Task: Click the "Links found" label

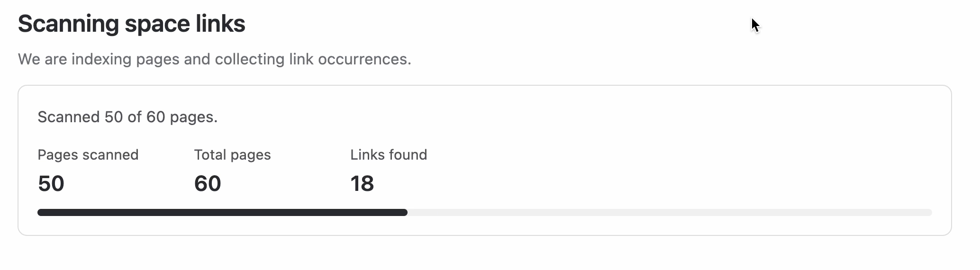Action: pyautogui.click(x=389, y=155)
